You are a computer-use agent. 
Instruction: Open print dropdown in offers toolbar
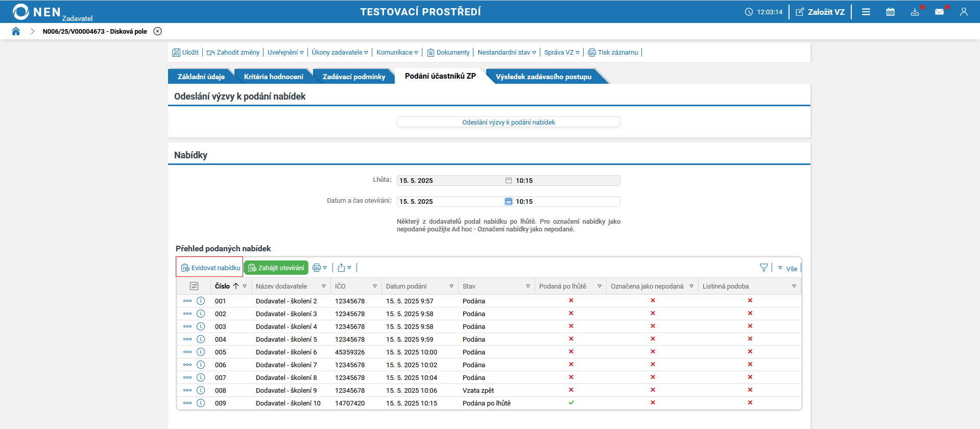point(320,268)
